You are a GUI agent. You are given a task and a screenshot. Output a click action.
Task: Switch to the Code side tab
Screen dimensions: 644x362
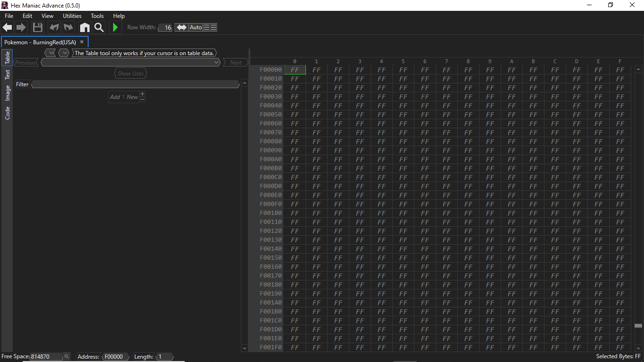[x=8, y=113]
